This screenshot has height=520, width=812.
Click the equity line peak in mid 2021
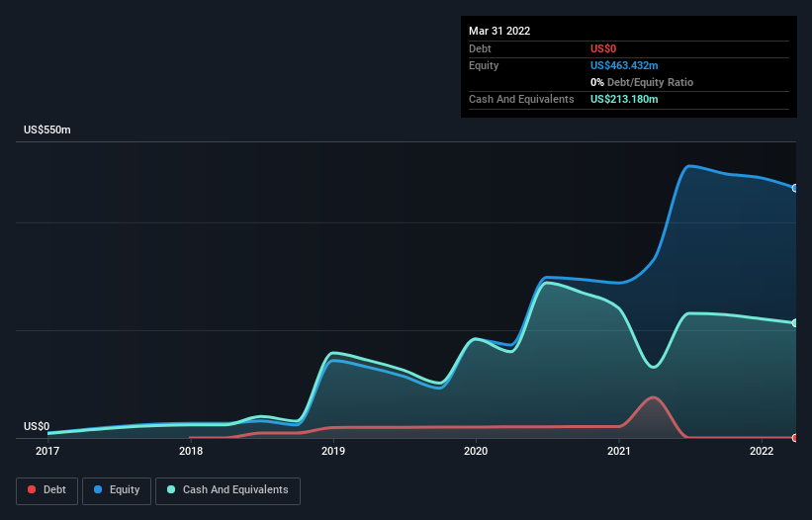click(688, 166)
